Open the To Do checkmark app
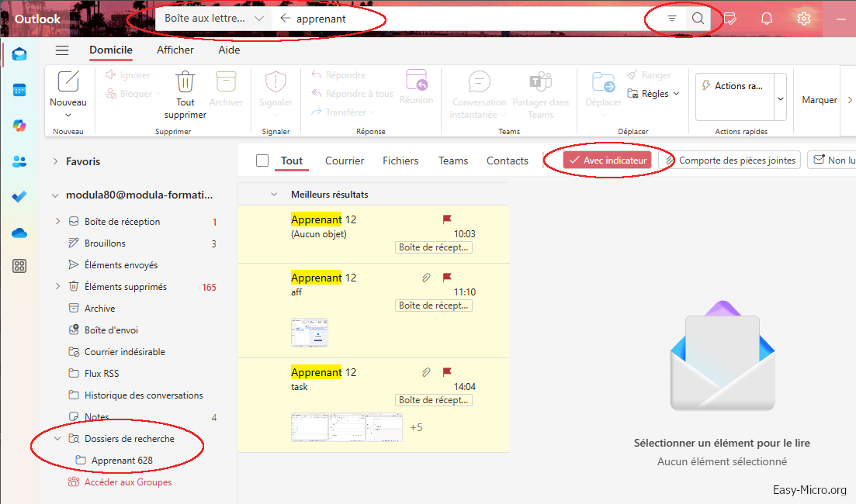This screenshot has width=856, height=504. coord(19,196)
